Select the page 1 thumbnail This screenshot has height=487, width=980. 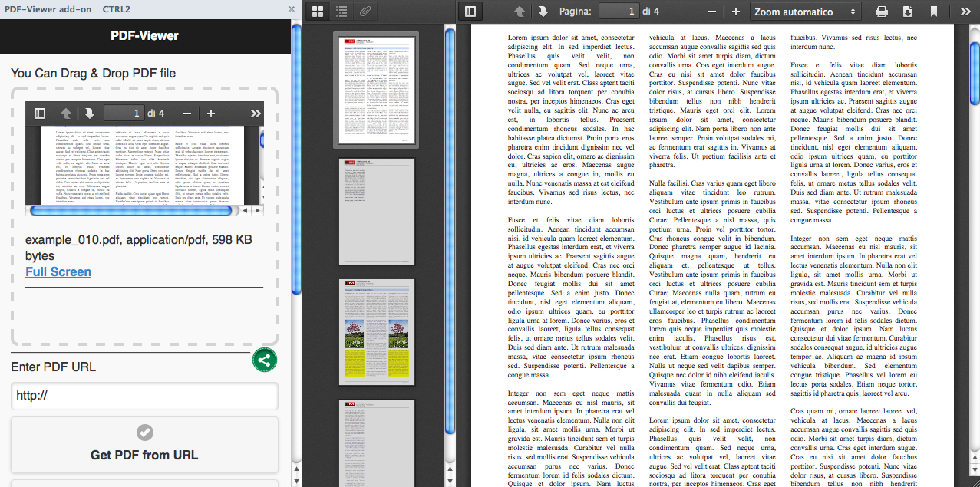(375, 90)
